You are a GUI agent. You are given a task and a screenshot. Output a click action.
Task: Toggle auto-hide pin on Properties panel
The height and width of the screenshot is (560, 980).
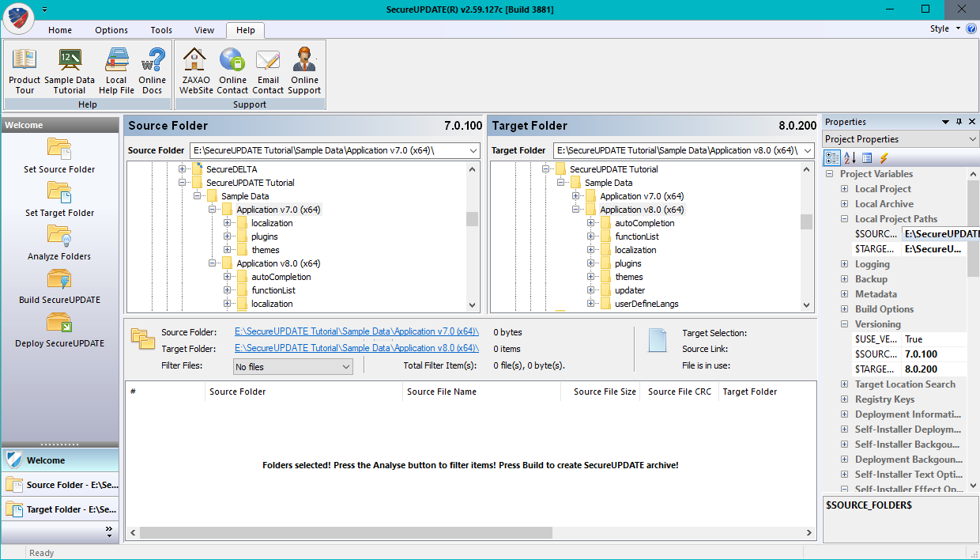pos(959,122)
